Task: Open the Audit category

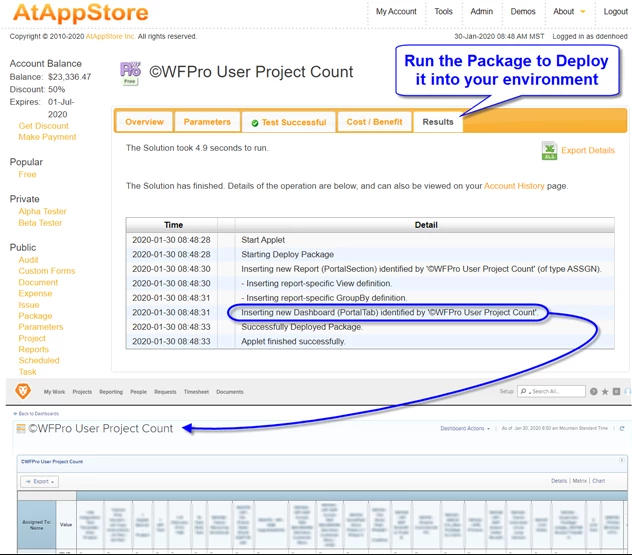Action: point(28,260)
